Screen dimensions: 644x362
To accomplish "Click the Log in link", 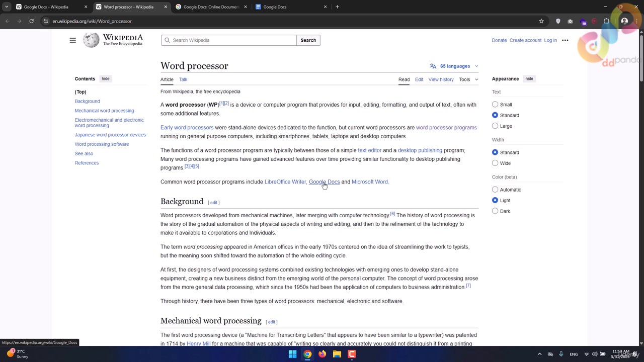I will 550,40.
